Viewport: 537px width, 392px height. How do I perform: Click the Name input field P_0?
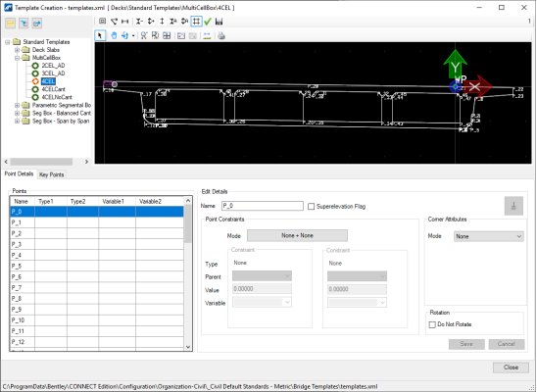coord(263,206)
